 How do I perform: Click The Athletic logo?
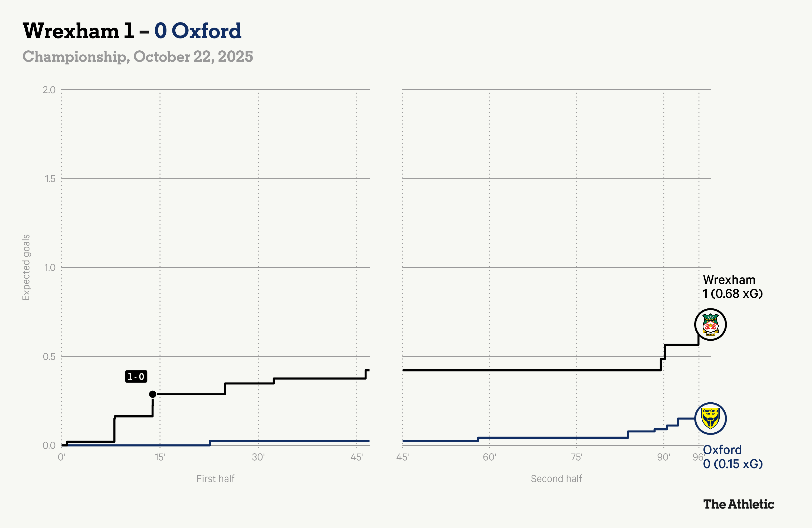pyautogui.click(x=739, y=504)
